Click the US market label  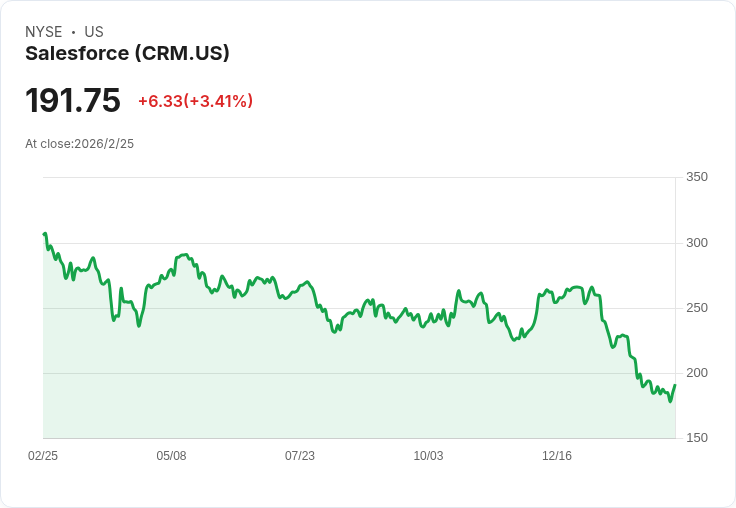point(94,32)
